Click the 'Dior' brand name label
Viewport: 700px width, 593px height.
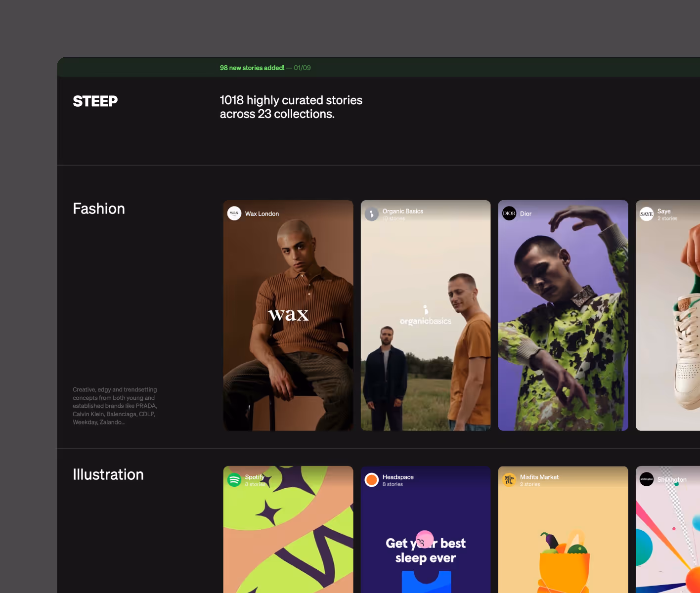(526, 214)
